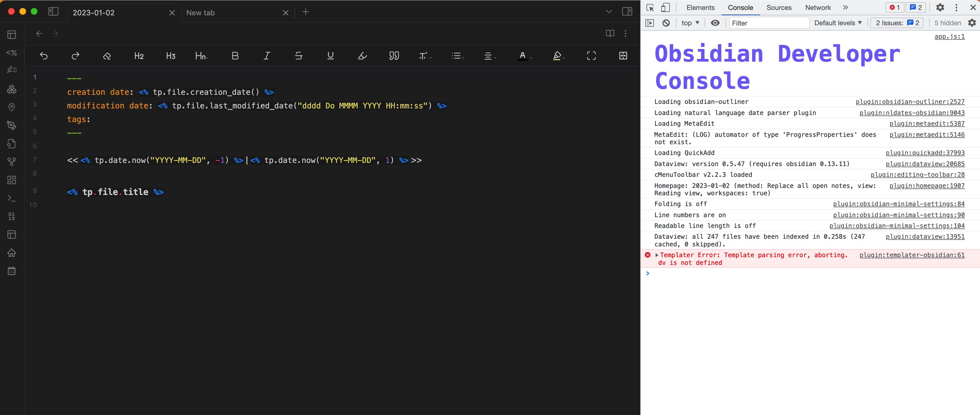Open a new tab with plus button
This screenshot has height=415, width=980.
point(305,12)
